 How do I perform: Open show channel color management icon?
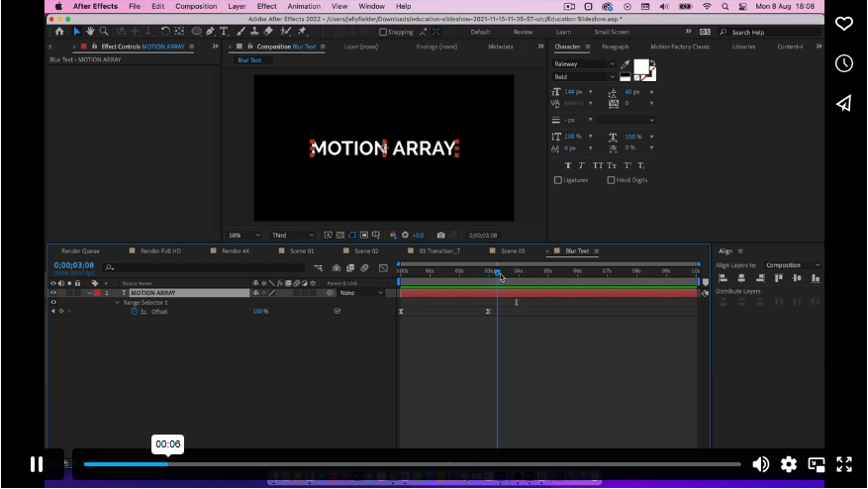click(393, 236)
